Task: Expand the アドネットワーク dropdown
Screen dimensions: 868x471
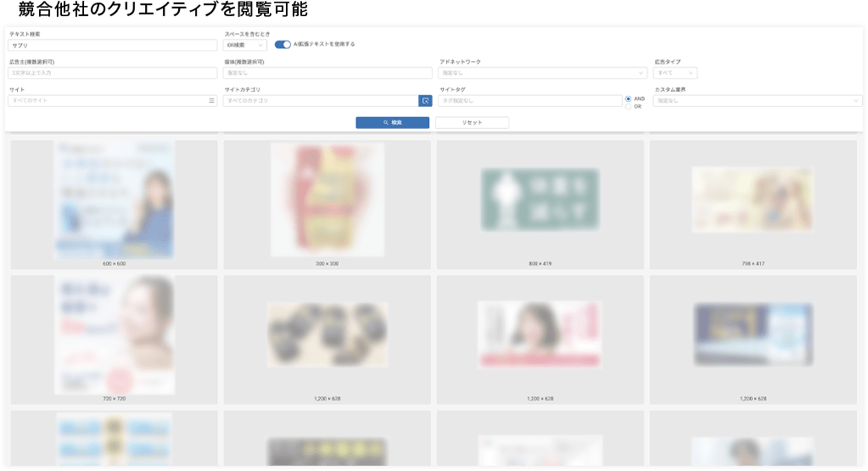Action: point(542,73)
